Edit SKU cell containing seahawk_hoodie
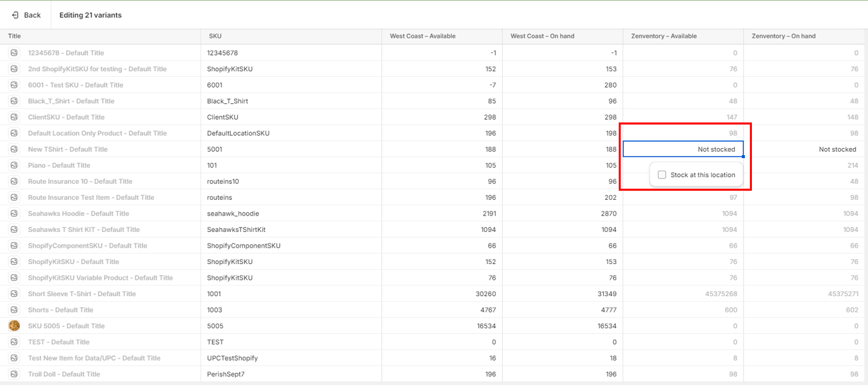 [233, 214]
